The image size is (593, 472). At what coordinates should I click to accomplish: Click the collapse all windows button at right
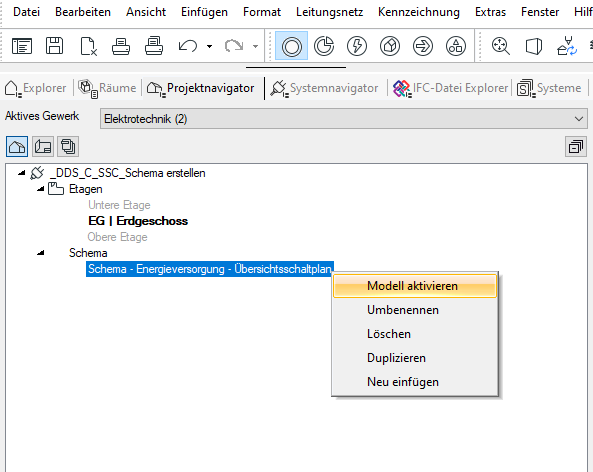[x=576, y=146]
